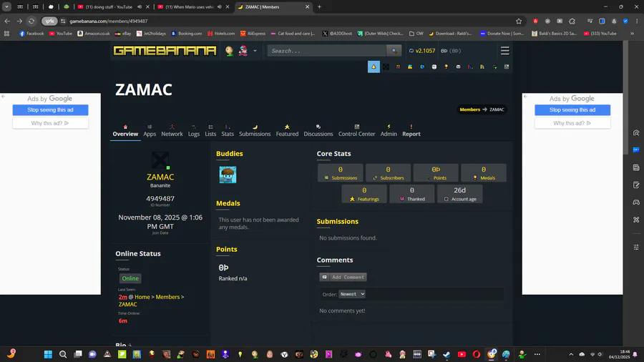Click into the Search input field

327,51
